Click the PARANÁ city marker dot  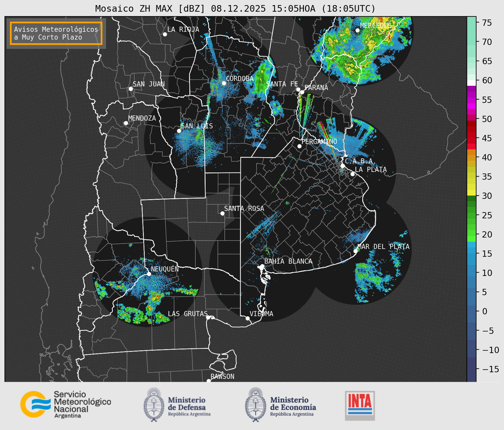point(302,92)
